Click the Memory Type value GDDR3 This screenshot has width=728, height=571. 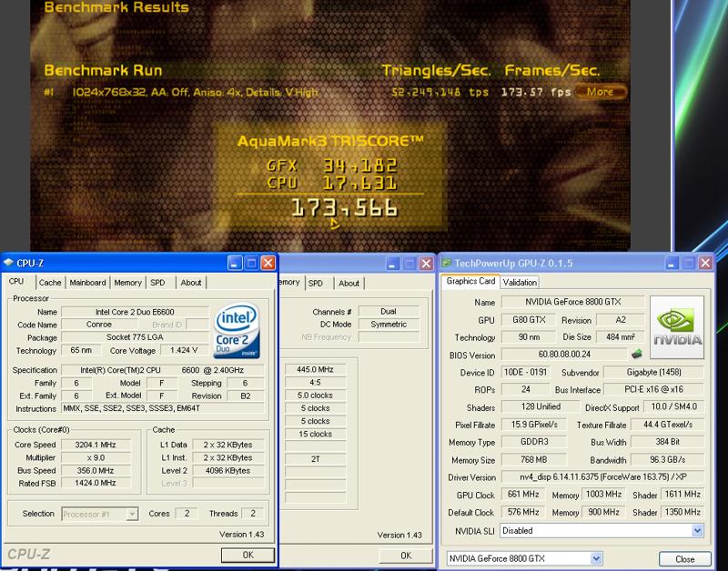(x=534, y=442)
